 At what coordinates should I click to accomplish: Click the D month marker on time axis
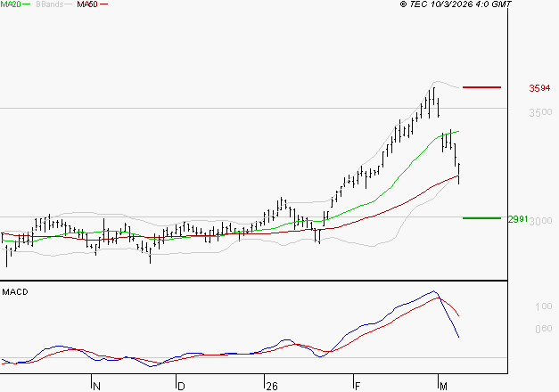[x=181, y=387]
